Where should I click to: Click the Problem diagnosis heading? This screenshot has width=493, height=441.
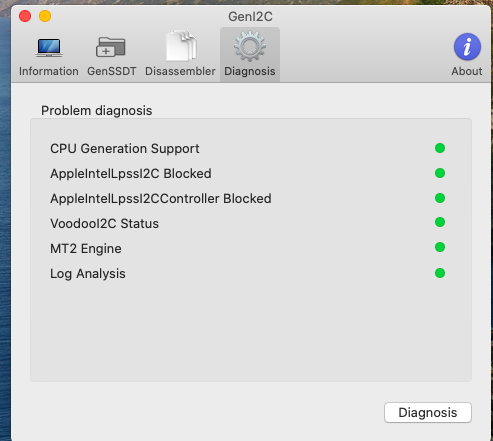96,111
